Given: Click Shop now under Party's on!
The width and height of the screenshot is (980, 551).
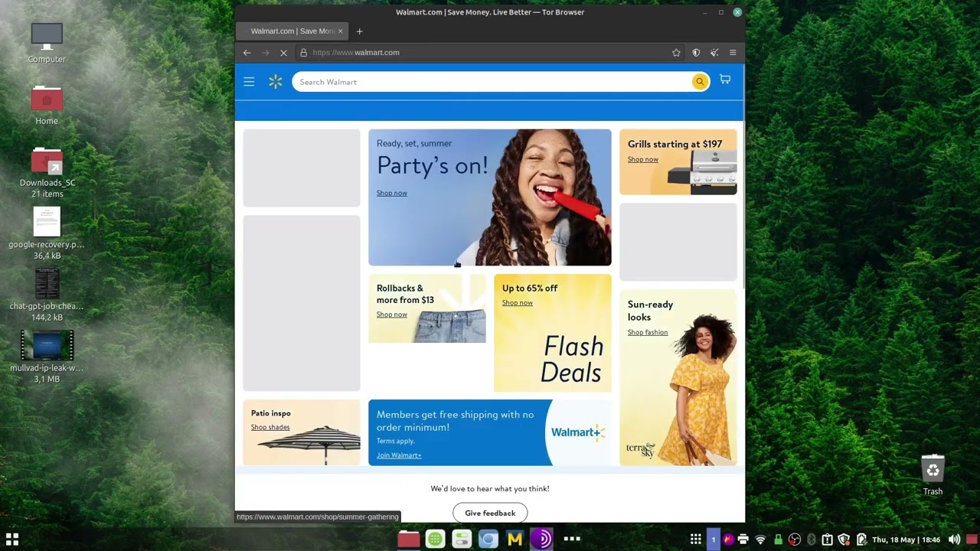Looking at the screenshot, I should pos(392,193).
